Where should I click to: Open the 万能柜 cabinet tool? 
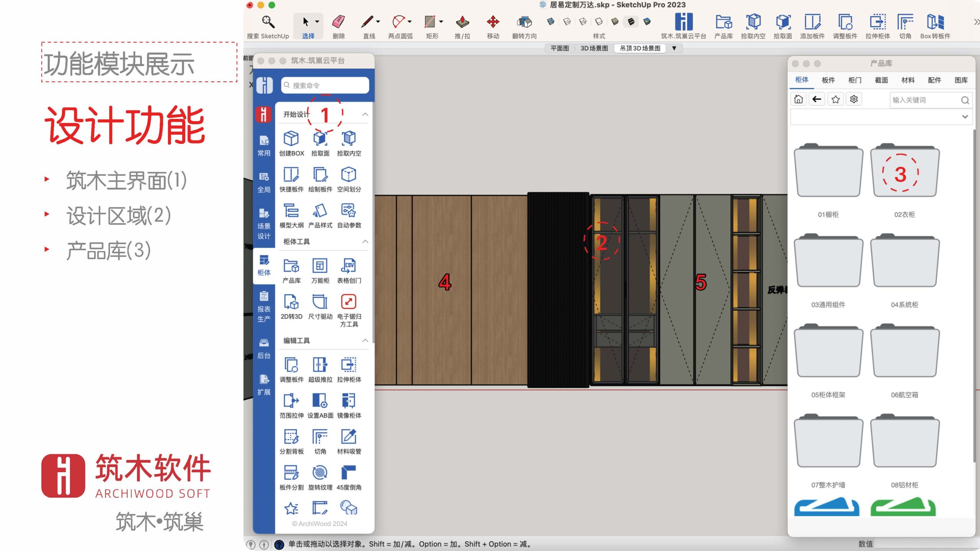(x=320, y=266)
